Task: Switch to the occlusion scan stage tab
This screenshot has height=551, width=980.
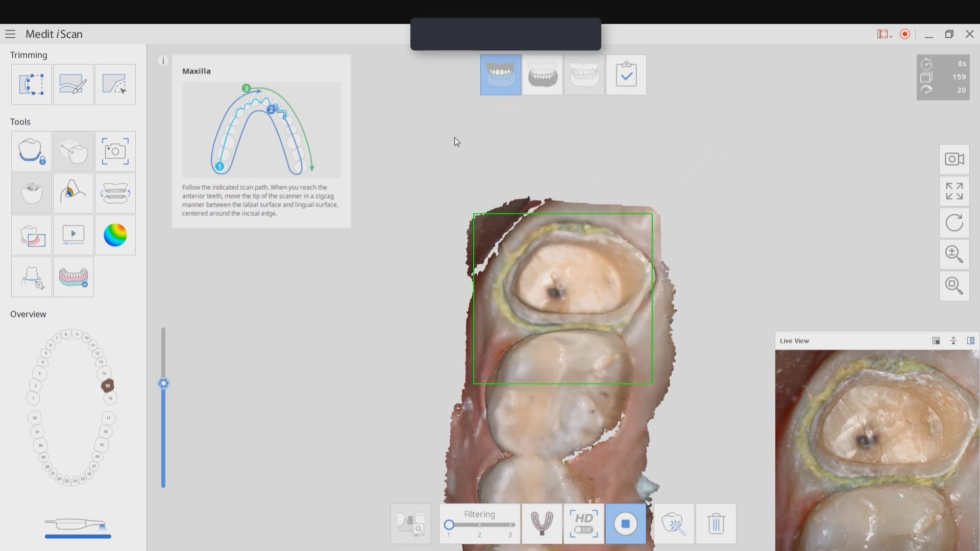Action: click(584, 75)
